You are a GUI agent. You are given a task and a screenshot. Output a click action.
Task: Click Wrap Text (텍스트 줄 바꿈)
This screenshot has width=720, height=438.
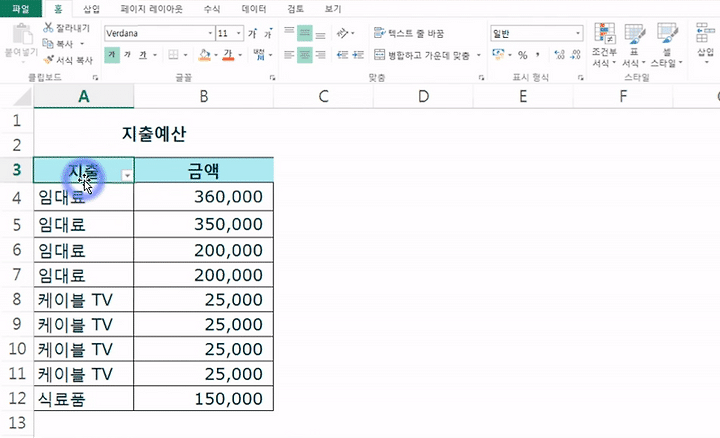(409, 33)
